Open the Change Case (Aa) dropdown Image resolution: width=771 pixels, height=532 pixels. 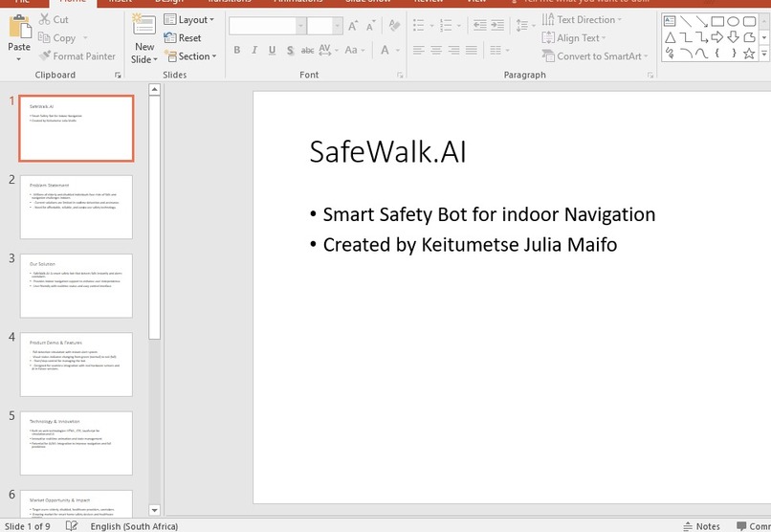tap(355, 50)
